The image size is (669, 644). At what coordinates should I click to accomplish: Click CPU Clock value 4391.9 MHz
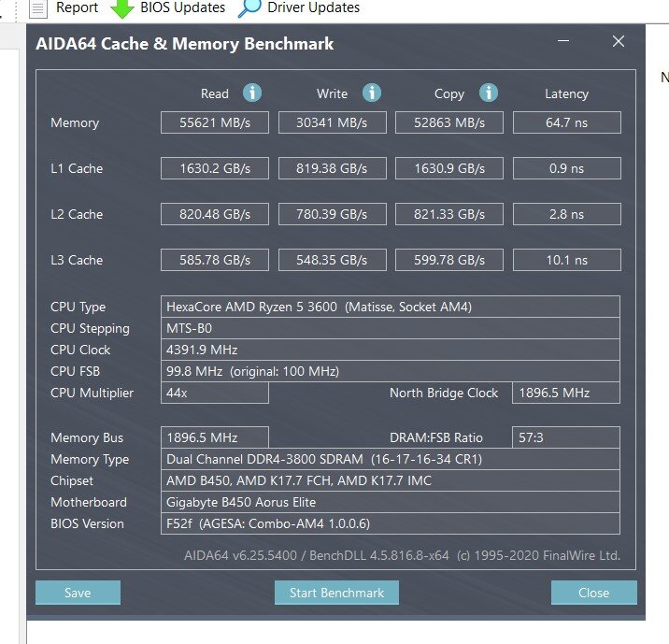tap(391, 350)
